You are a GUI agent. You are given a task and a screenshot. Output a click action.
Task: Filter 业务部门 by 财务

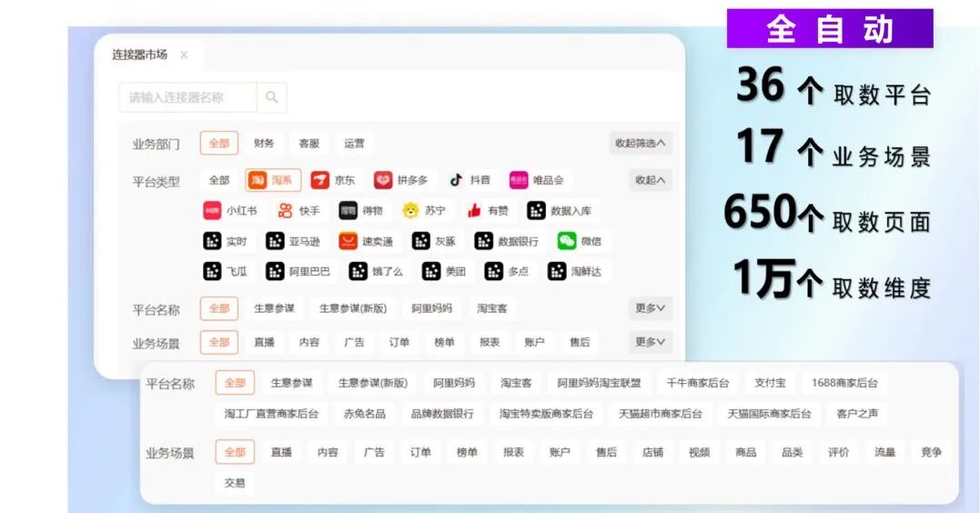(264, 143)
